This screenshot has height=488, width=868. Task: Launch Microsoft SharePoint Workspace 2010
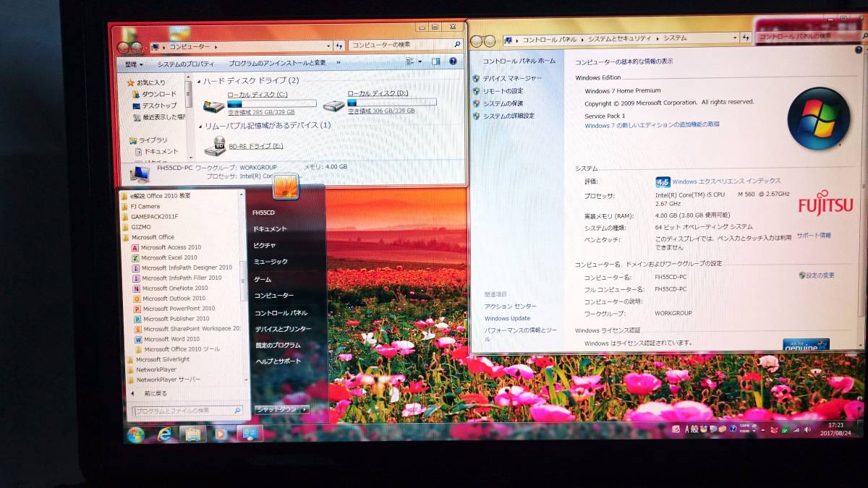pyautogui.click(x=187, y=328)
